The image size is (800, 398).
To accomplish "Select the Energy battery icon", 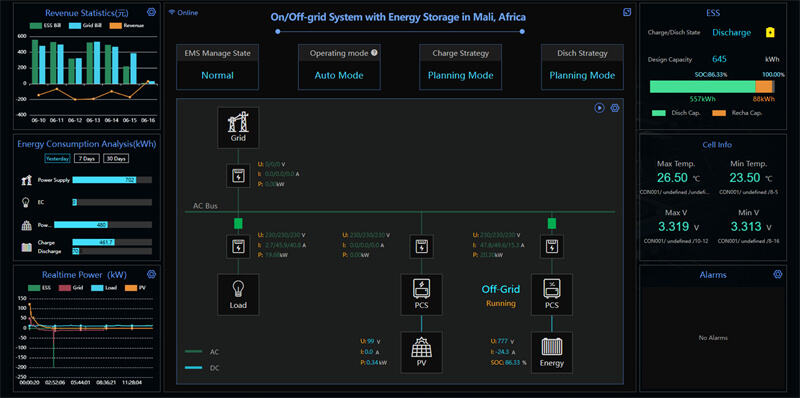I will point(552,353).
